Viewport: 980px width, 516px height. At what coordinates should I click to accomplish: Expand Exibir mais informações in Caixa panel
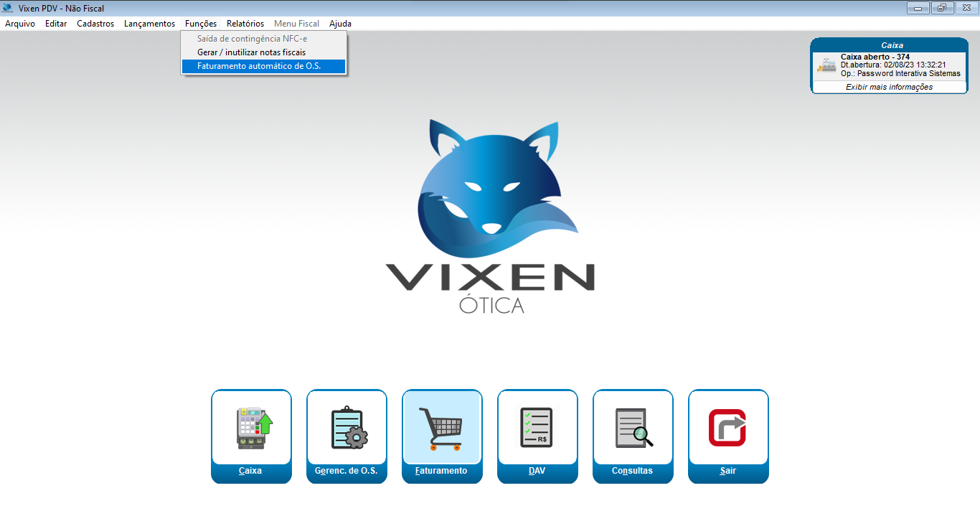click(889, 87)
